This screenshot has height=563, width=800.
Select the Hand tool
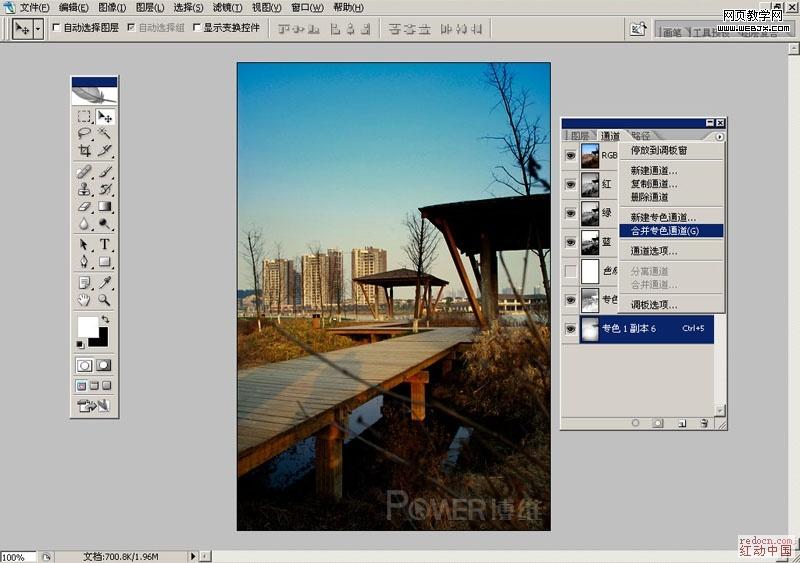point(84,300)
